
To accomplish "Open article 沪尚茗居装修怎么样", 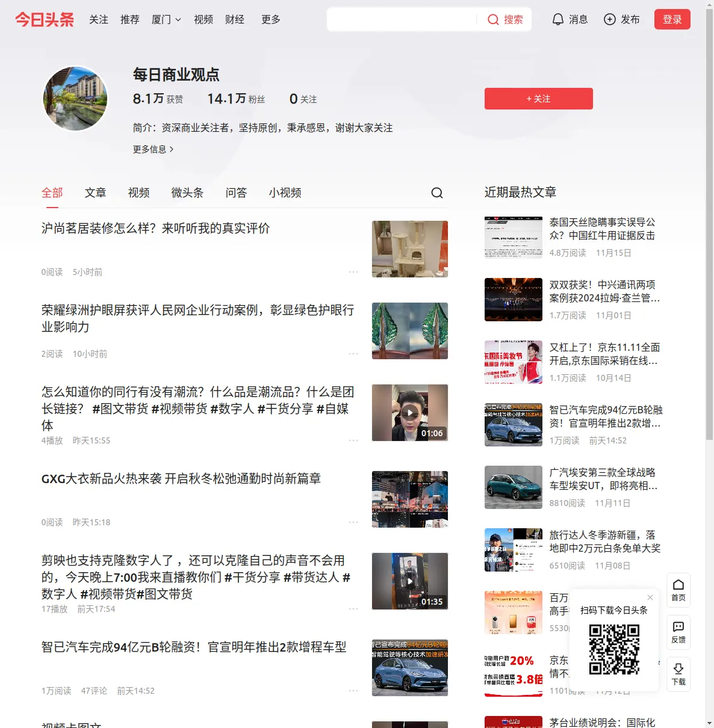I will (x=155, y=229).
